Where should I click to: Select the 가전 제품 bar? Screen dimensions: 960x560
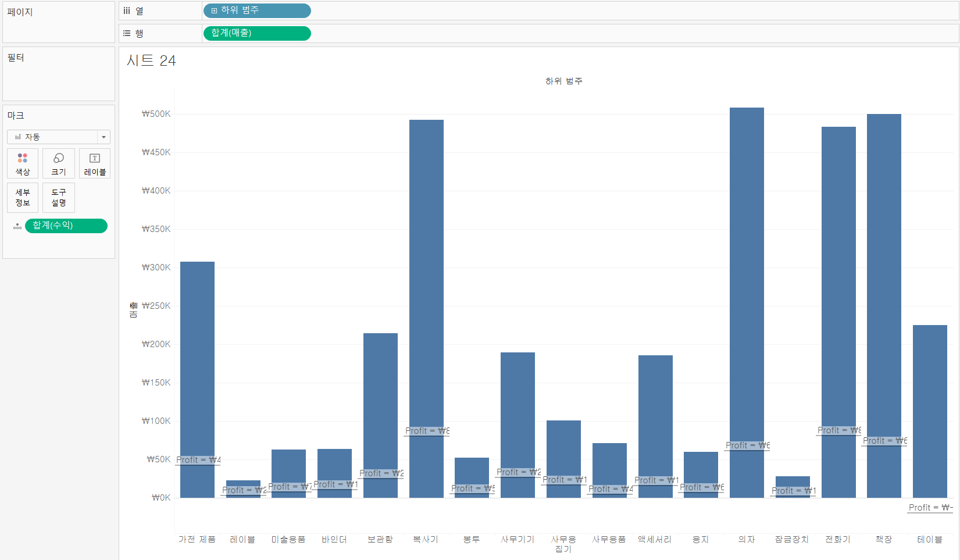point(197,380)
